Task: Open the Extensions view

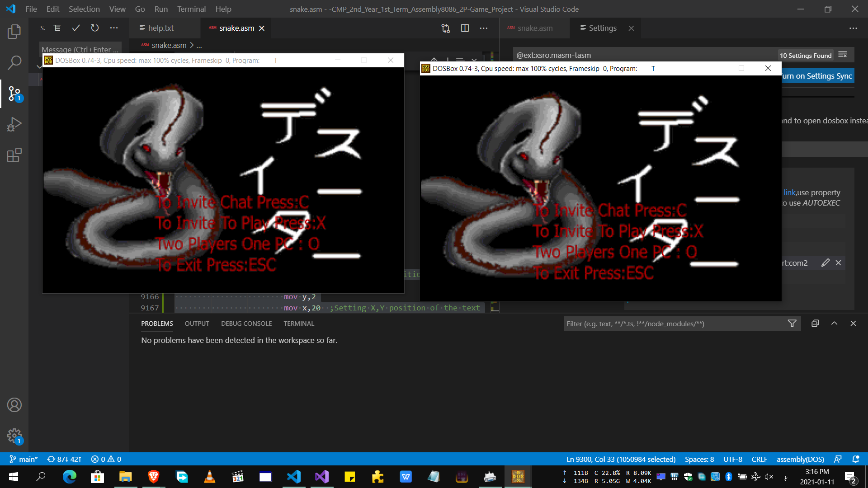Action: click(x=14, y=155)
